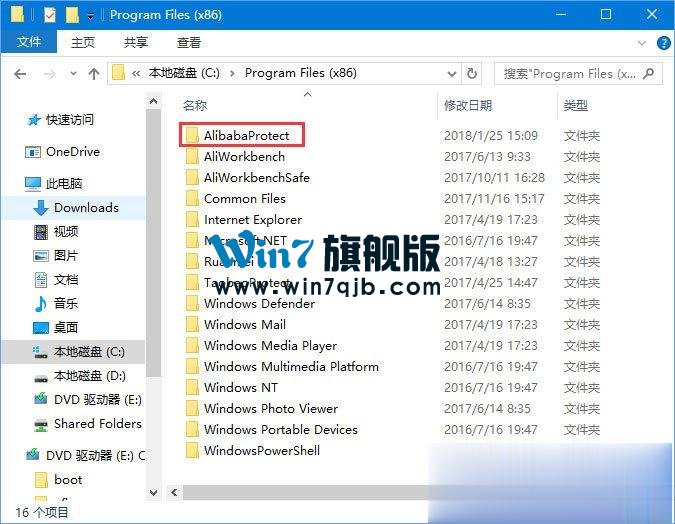Click the navigation pane vertical scrollbar thumb

point(153,243)
